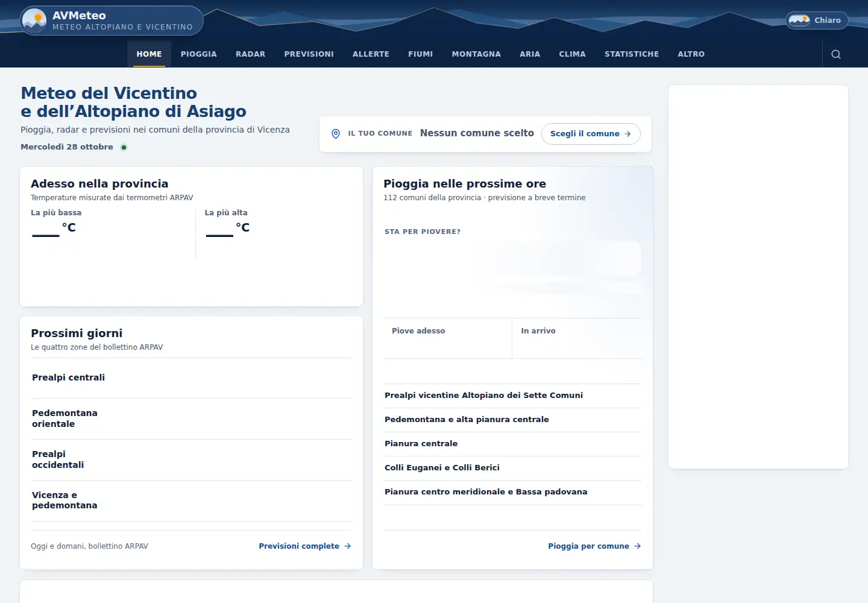Click the Nessun comune scelto text
Image resolution: width=868 pixels, height=603 pixels.
(477, 133)
